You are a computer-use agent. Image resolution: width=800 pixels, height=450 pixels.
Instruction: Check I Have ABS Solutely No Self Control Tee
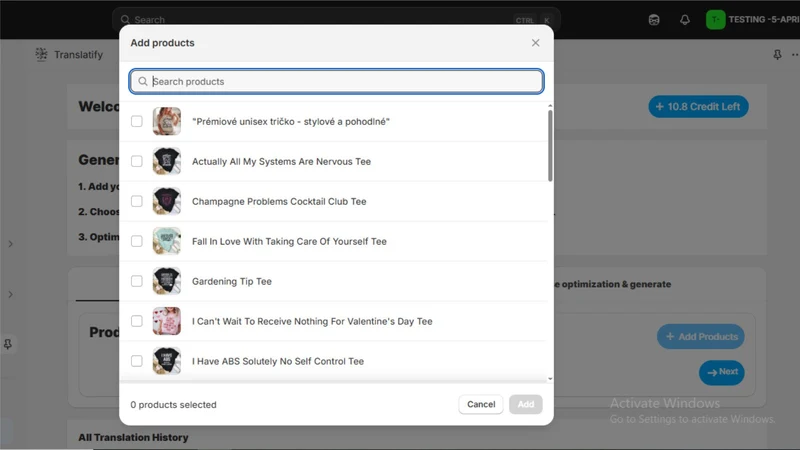coord(137,361)
